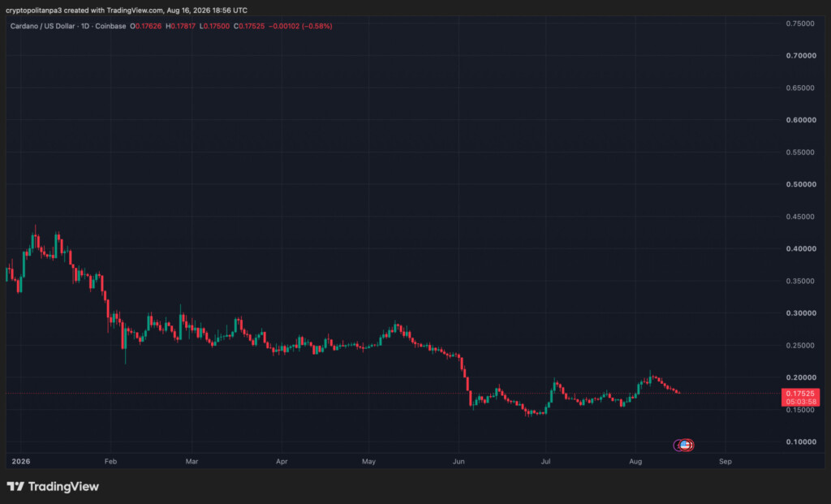Click the 0.35000 price axis label
831x504 pixels.
pyautogui.click(x=800, y=281)
